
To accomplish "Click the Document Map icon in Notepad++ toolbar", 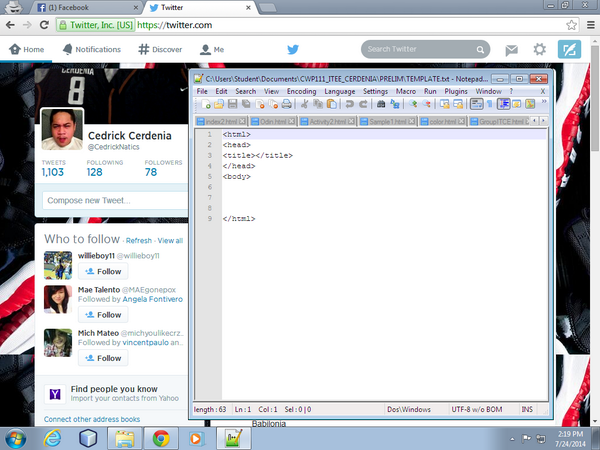I will pos(530,104).
